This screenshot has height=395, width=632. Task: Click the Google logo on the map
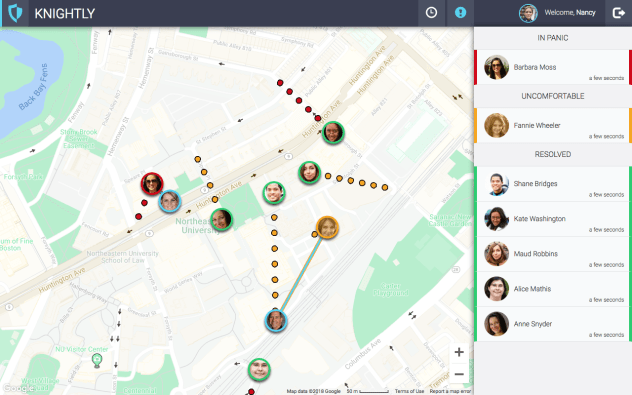[17, 388]
